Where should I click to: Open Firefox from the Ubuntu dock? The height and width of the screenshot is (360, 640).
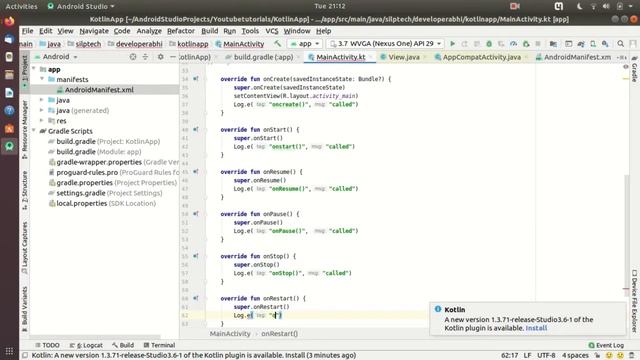click(9, 21)
